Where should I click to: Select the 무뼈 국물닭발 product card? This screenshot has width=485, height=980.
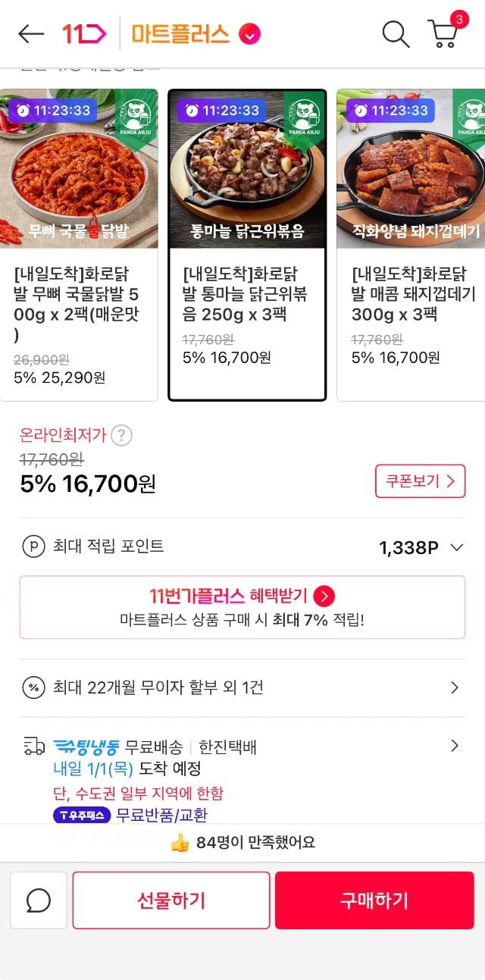(79, 244)
